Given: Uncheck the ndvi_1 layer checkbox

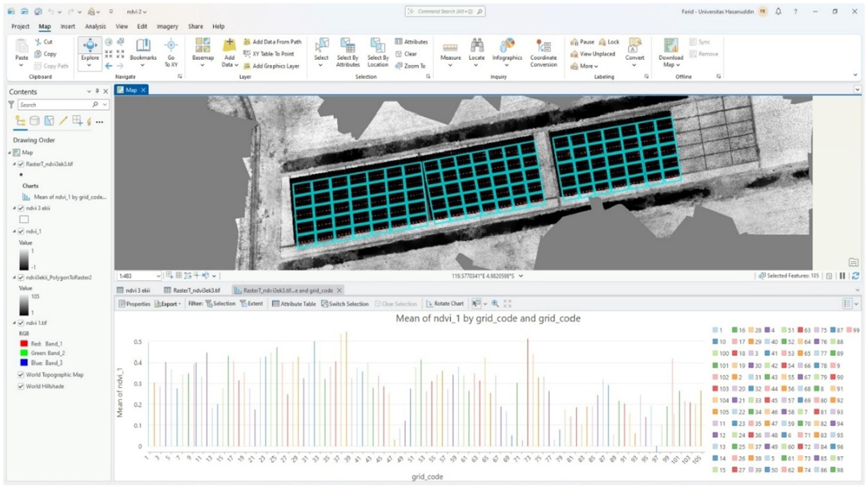Looking at the screenshot, I should pyautogui.click(x=21, y=231).
